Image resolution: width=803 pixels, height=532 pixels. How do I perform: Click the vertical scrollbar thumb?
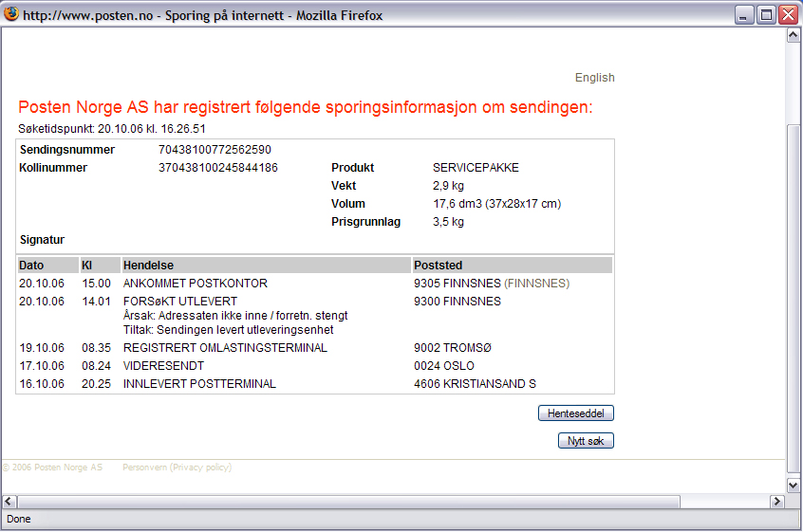(793, 300)
